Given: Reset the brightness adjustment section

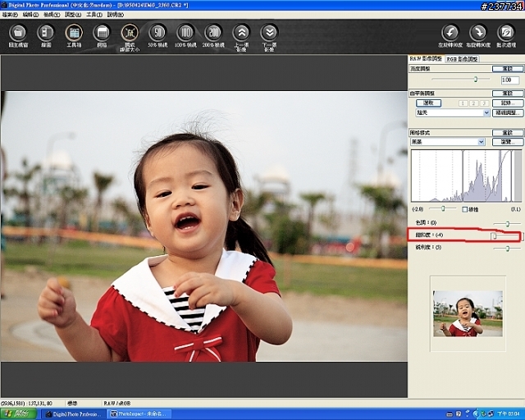Looking at the screenshot, I should coord(508,69).
